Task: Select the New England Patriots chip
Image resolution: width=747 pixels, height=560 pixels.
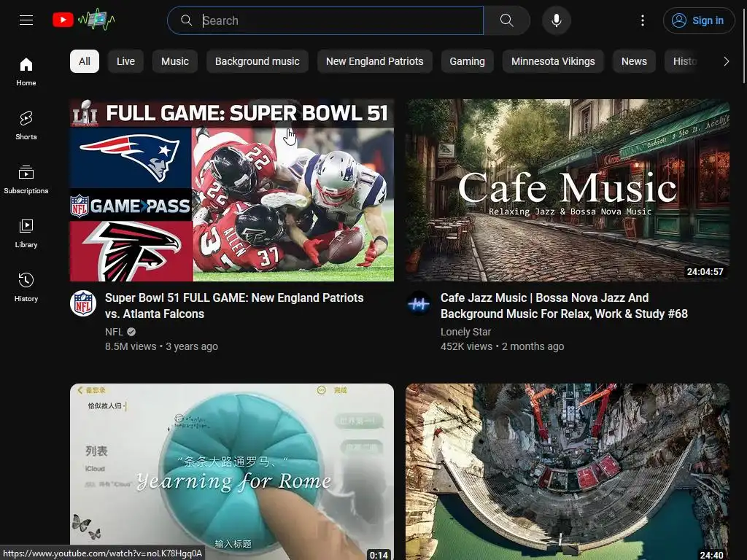Action: coord(374,61)
